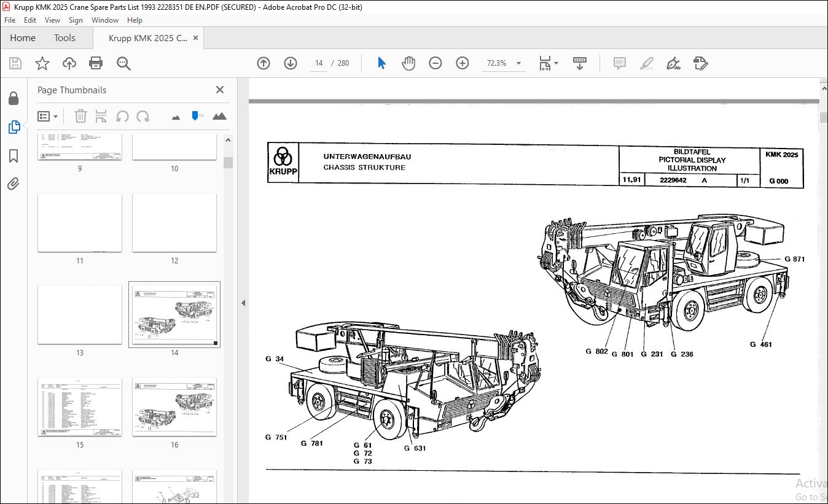This screenshot has width=828, height=504.
Task: Click the rotate pages counterclockwise icon
Action: pyautogui.click(x=122, y=116)
